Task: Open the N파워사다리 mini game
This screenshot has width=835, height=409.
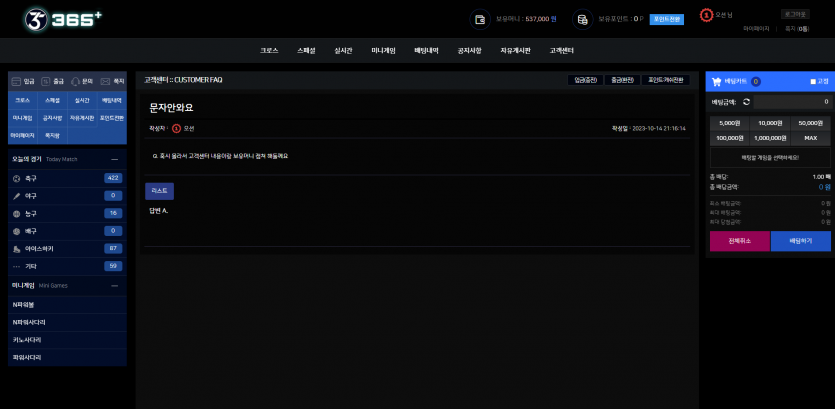Action: pyautogui.click(x=67, y=322)
